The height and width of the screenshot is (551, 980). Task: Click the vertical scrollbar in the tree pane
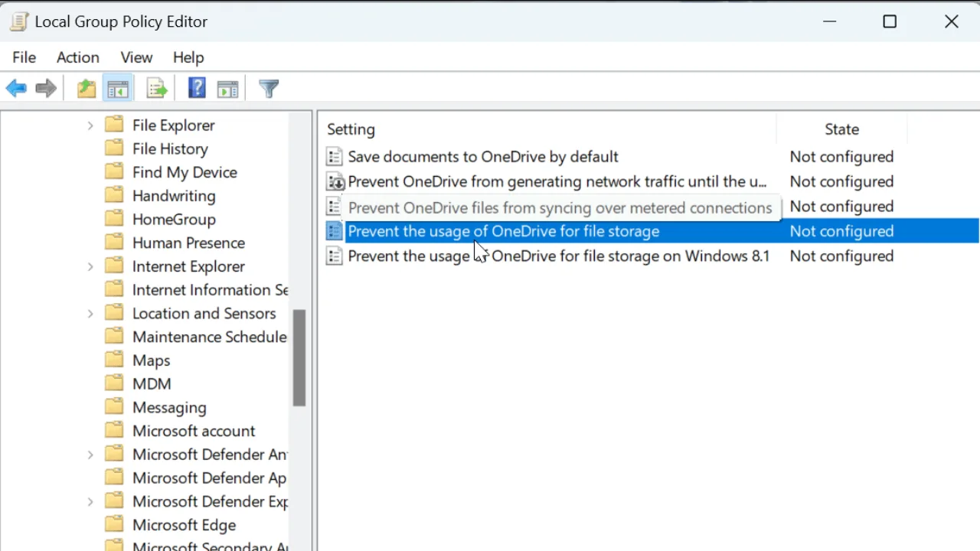(299, 356)
